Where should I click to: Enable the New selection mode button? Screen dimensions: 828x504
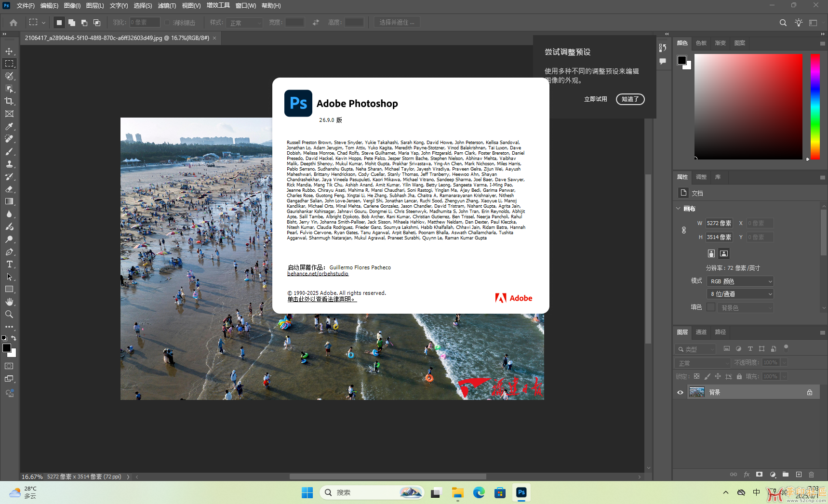(59, 23)
